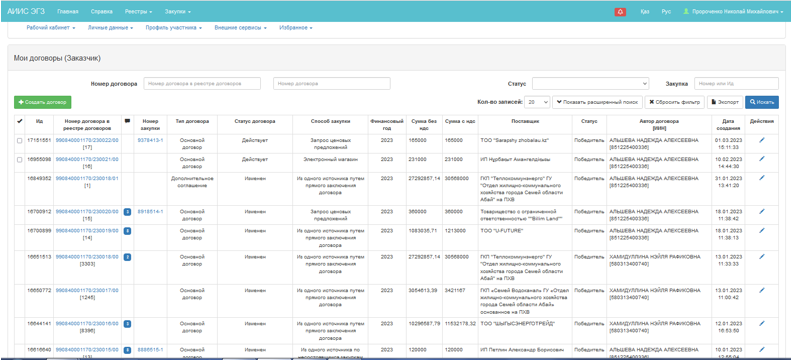Open the Статус filter select box
791x360 pixels.
click(x=590, y=84)
